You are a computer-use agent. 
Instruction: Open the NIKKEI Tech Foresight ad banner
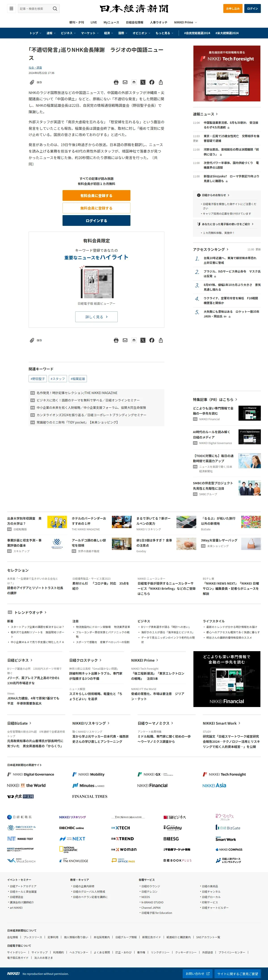tap(226, 73)
